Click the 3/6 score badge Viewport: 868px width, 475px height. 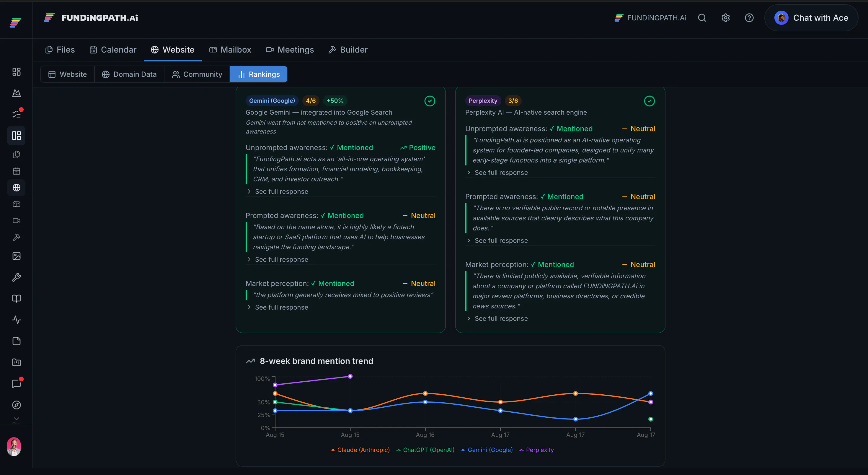513,101
